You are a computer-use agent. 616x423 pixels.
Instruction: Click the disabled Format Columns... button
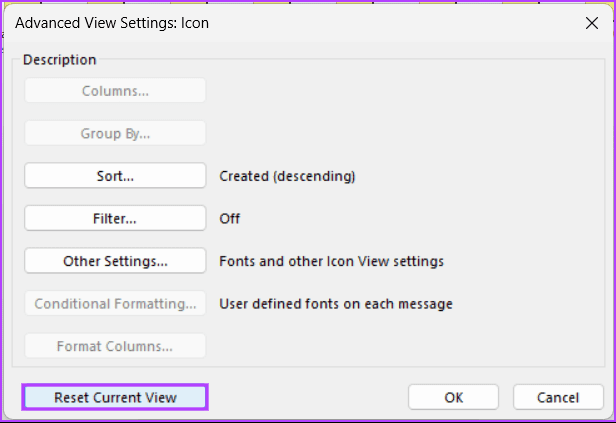pyautogui.click(x=115, y=346)
